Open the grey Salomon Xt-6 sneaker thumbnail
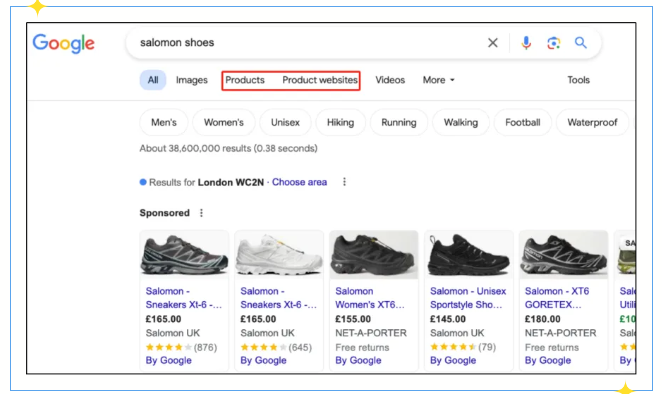This screenshot has height=394, width=662. click(x=184, y=255)
